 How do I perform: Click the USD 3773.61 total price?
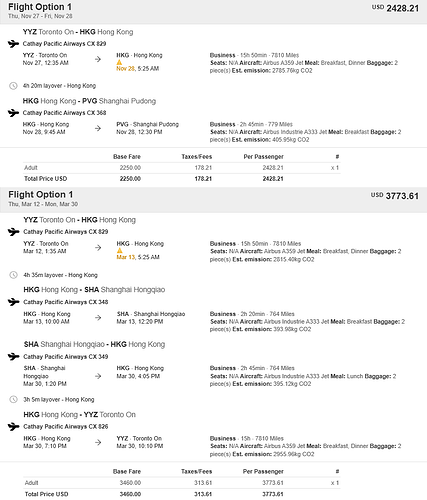(x=395, y=196)
